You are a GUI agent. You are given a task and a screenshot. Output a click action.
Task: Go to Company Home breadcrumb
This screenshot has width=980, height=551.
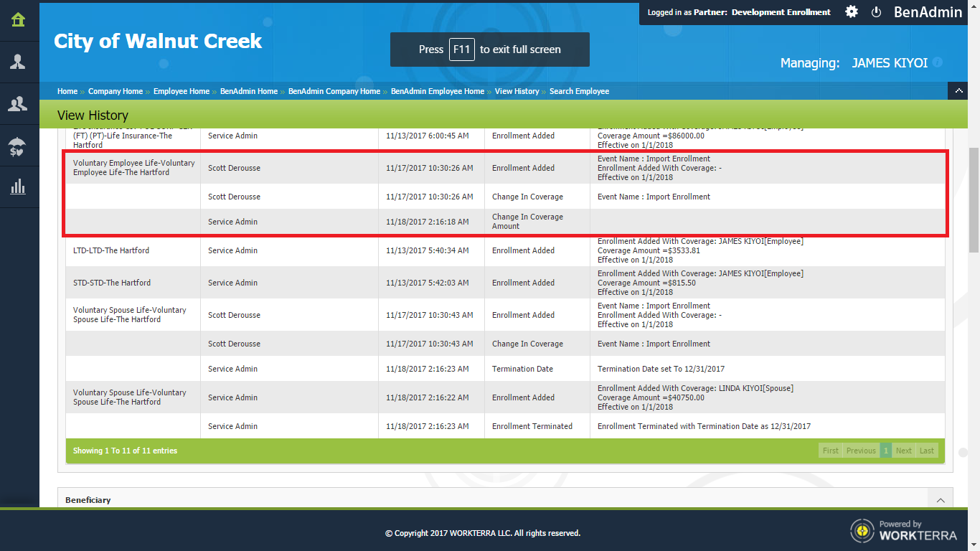click(116, 91)
